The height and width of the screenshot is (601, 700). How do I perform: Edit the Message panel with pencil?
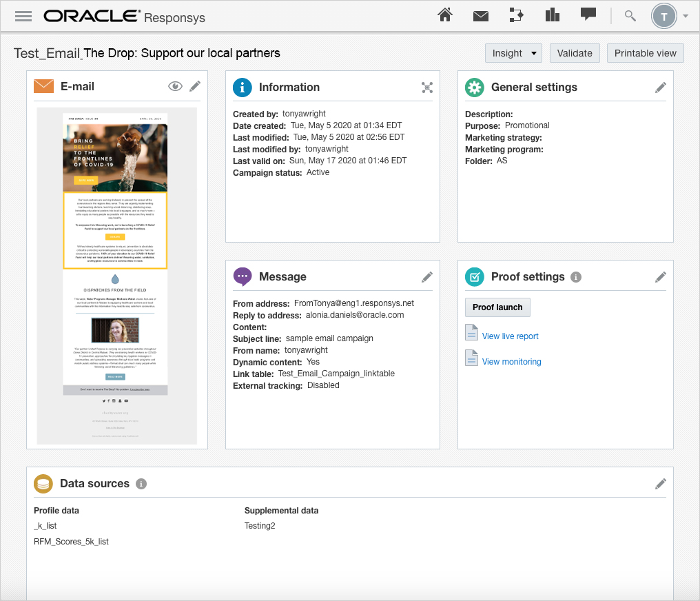[x=427, y=277]
